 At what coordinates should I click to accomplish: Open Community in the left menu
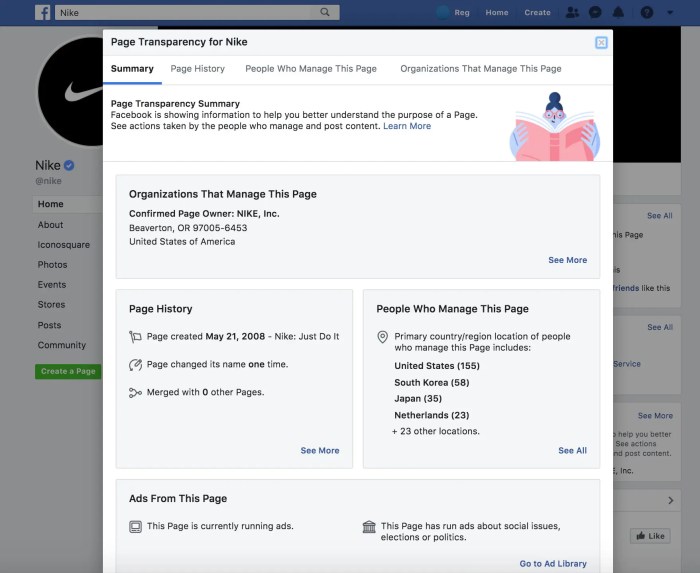62,345
